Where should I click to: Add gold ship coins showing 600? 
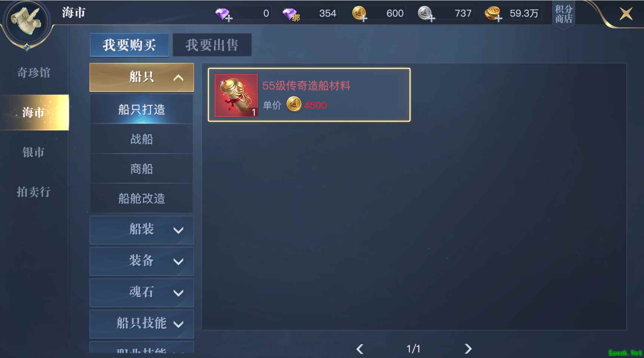click(360, 14)
